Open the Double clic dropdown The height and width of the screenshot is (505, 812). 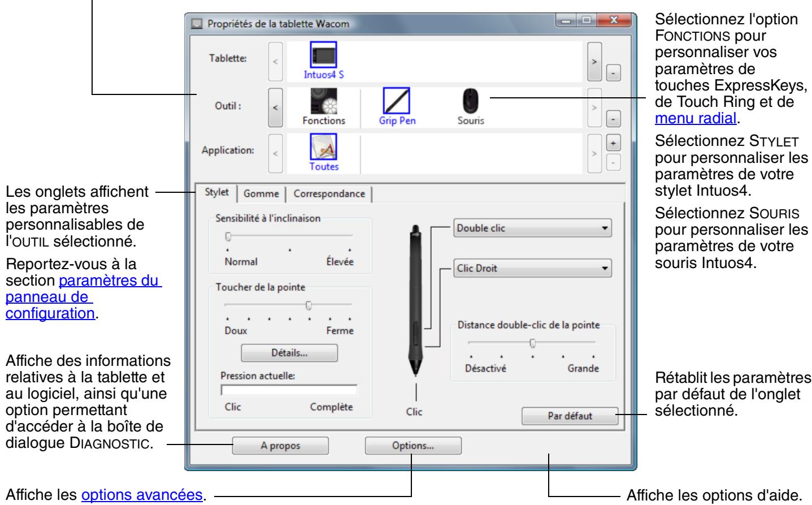coord(533,228)
